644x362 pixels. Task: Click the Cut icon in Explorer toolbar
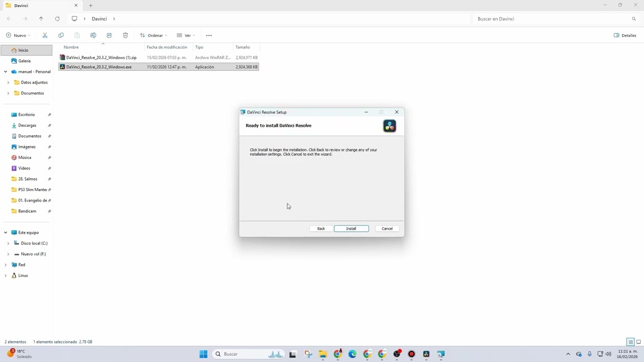tap(45, 35)
